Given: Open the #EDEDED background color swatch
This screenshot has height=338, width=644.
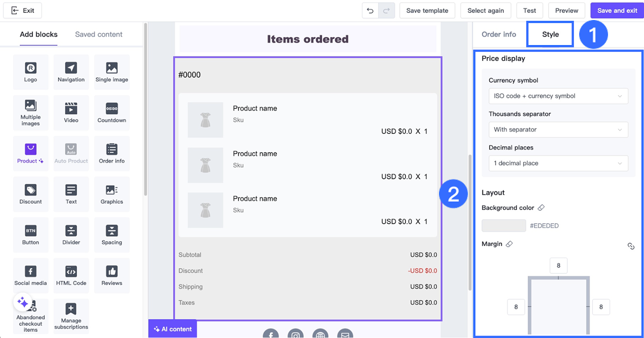Looking at the screenshot, I should point(504,226).
